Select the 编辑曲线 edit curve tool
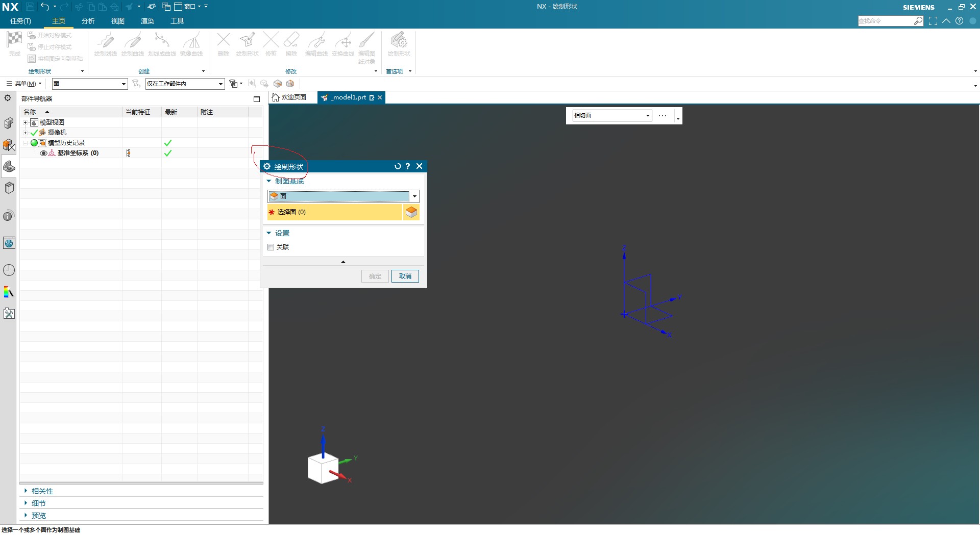This screenshot has width=980, height=535. tap(316, 44)
